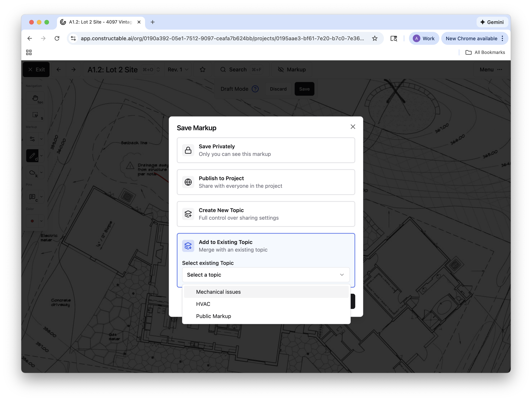The width and height of the screenshot is (532, 401).
Task: Open the Select a topic dropdown
Action: coord(266,275)
